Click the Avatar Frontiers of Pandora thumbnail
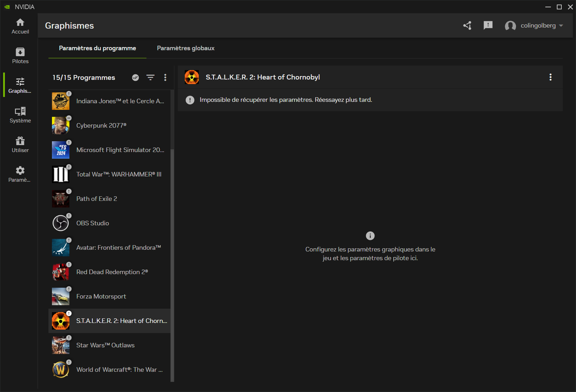The width and height of the screenshot is (576, 392). (61, 248)
